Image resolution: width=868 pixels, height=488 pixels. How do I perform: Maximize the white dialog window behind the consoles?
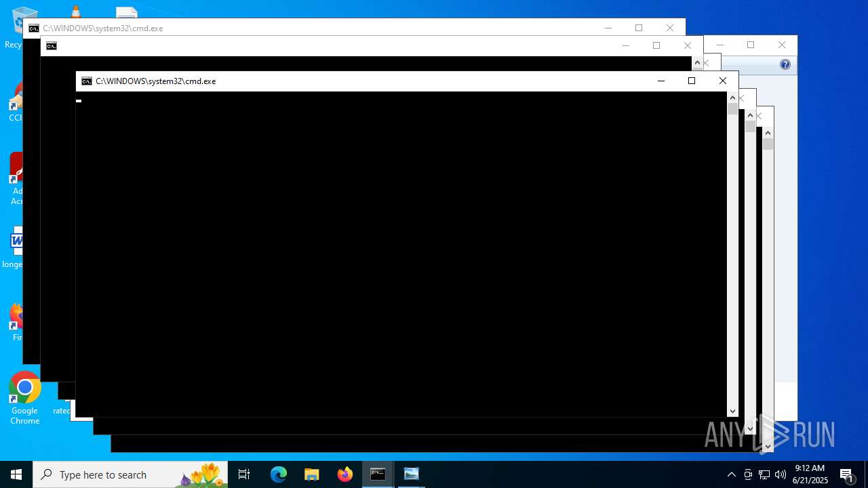click(x=751, y=45)
